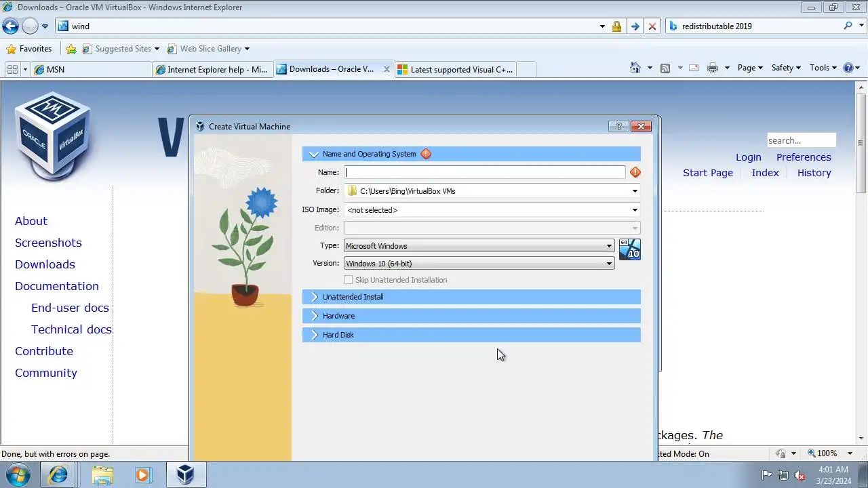Open Web Slice Gallery dropdown
The image size is (868, 488).
click(x=208, y=49)
